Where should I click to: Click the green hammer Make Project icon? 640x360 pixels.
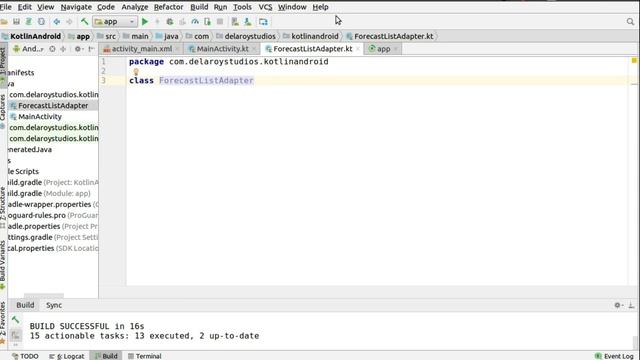click(x=84, y=22)
